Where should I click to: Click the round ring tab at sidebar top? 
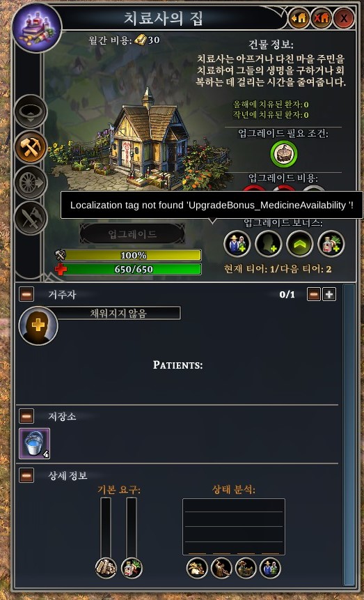(x=31, y=111)
